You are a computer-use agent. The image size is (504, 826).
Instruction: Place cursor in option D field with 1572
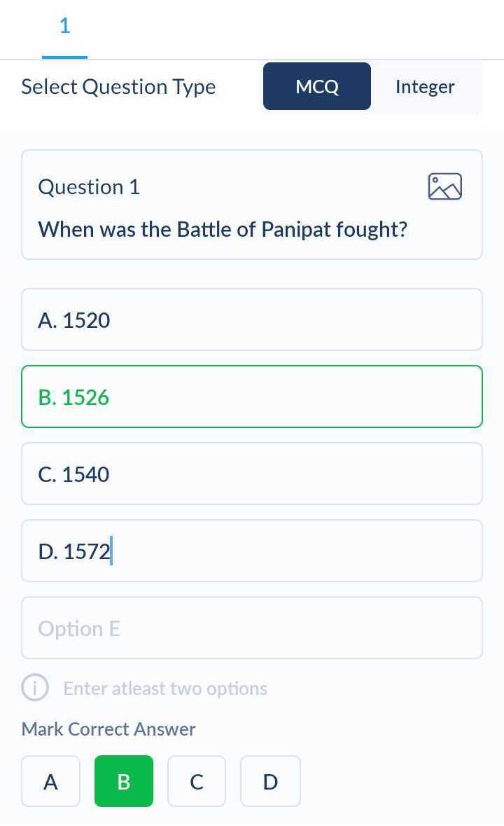252,551
